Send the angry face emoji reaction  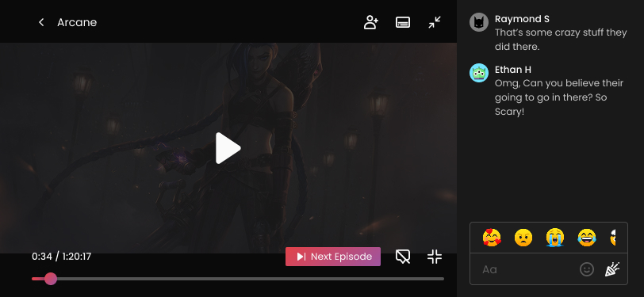point(523,237)
